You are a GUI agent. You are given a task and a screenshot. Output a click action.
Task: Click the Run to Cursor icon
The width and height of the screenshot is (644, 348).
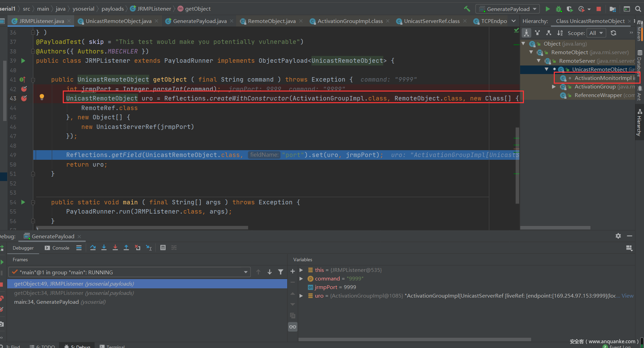click(x=149, y=248)
